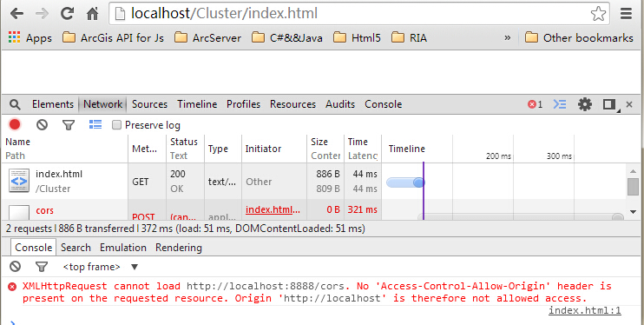Click the network list scrollbar thumb

tap(633, 187)
